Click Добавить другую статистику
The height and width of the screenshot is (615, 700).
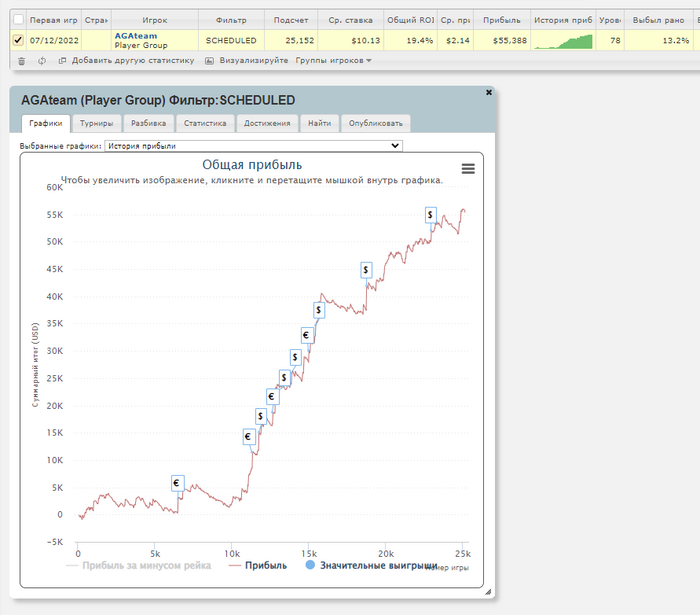point(126,61)
